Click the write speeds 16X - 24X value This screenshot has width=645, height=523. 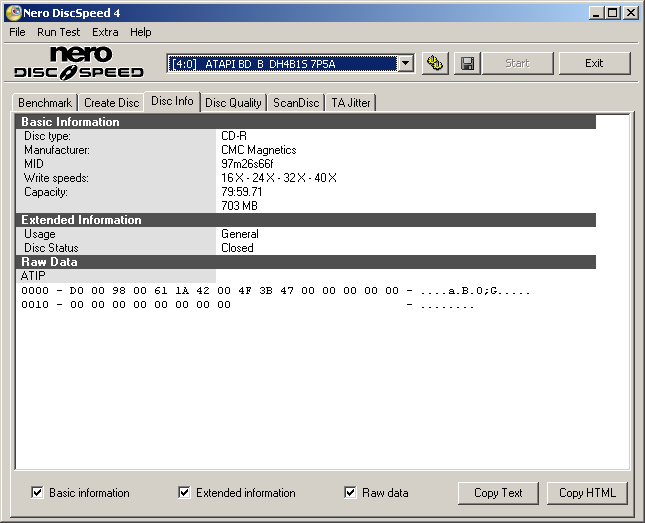[279, 178]
